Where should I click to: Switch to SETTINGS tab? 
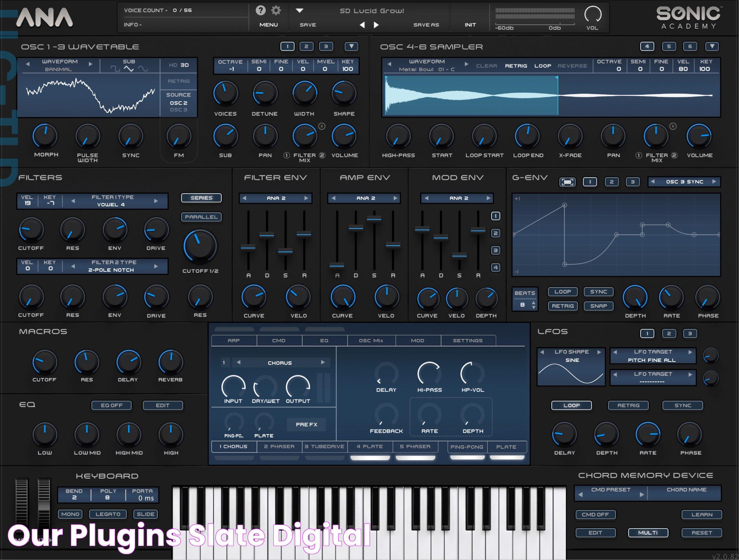point(468,340)
